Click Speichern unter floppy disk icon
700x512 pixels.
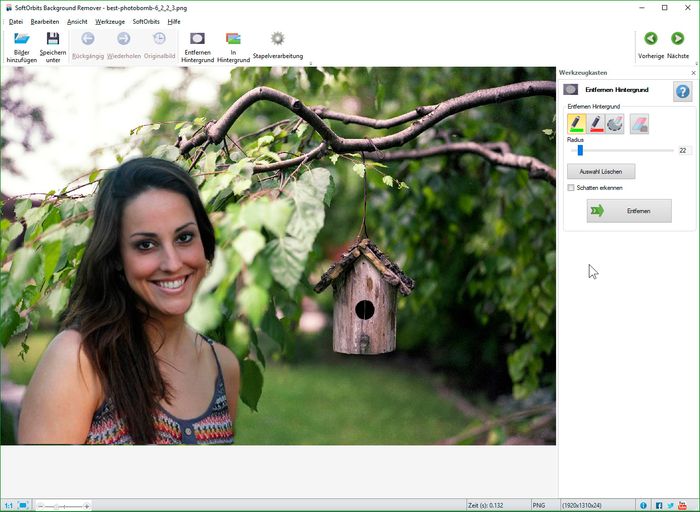coord(53,39)
